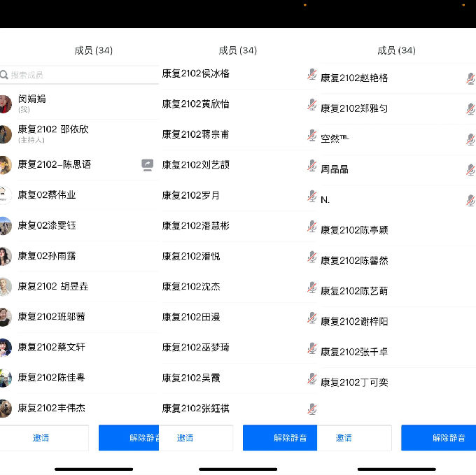
Task: Click the muted mic icon beside 康复2102吴霞
Action: (x=312, y=378)
